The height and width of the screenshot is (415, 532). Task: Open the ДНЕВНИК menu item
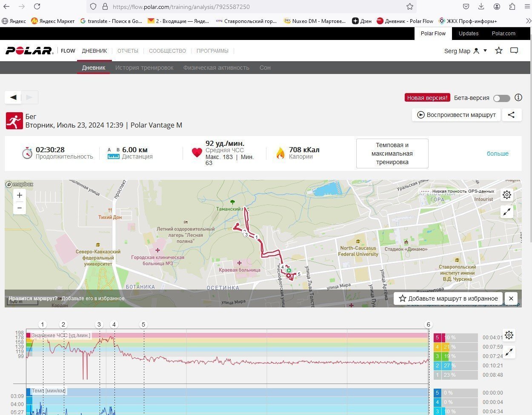(x=94, y=51)
